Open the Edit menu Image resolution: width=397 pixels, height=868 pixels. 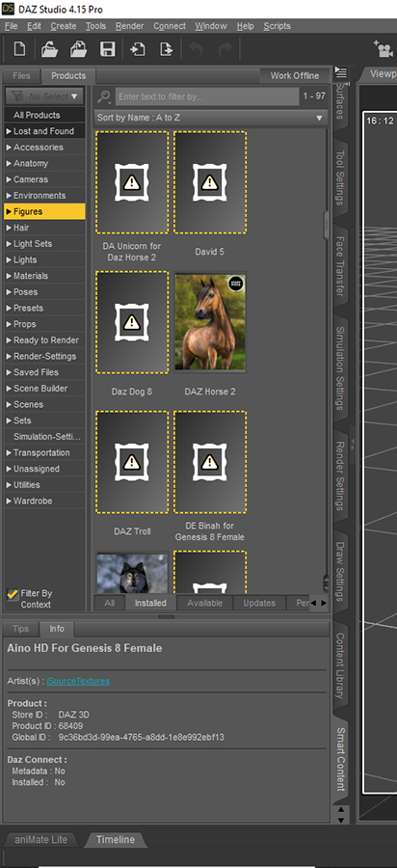point(35,26)
